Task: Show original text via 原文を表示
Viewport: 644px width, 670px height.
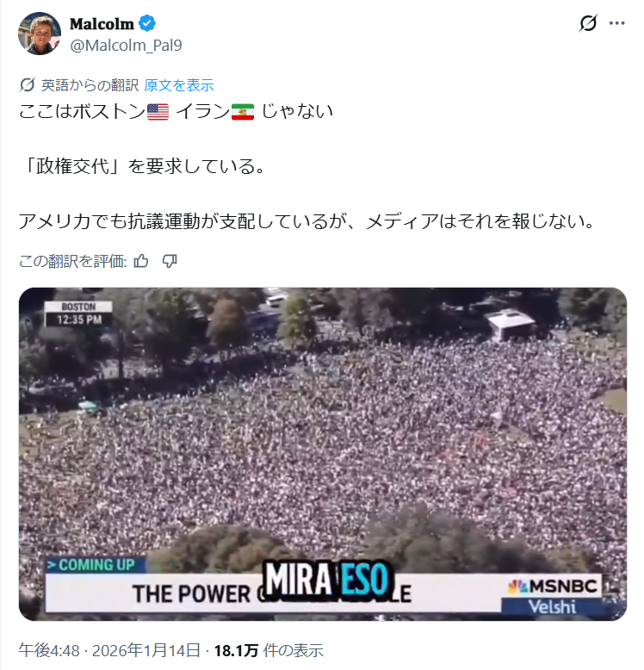Action: 178,85
